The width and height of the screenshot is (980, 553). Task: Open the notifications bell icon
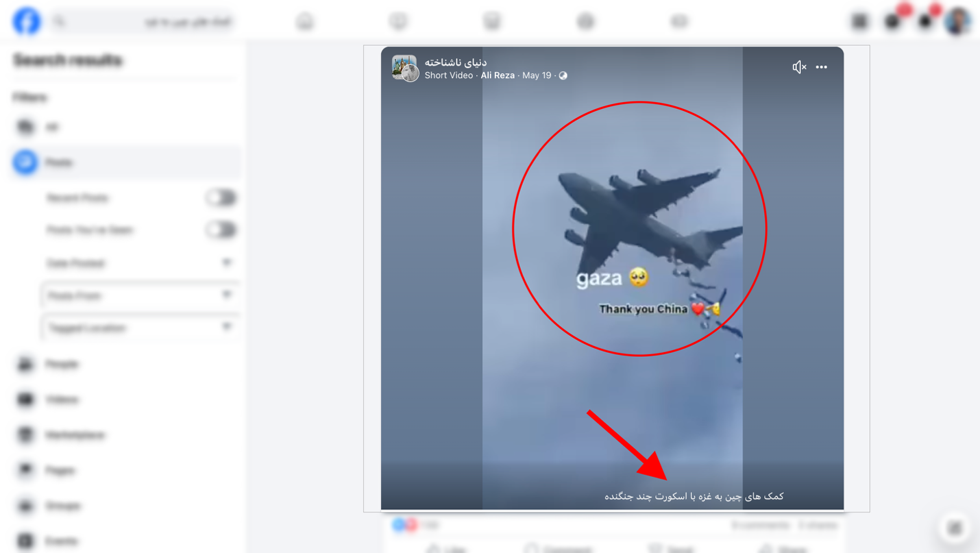[x=925, y=21]
